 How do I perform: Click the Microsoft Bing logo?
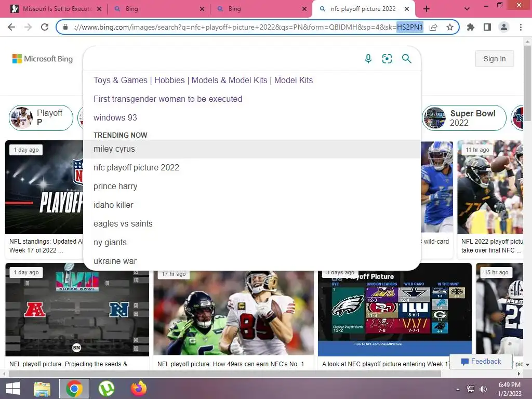(43, 59)
